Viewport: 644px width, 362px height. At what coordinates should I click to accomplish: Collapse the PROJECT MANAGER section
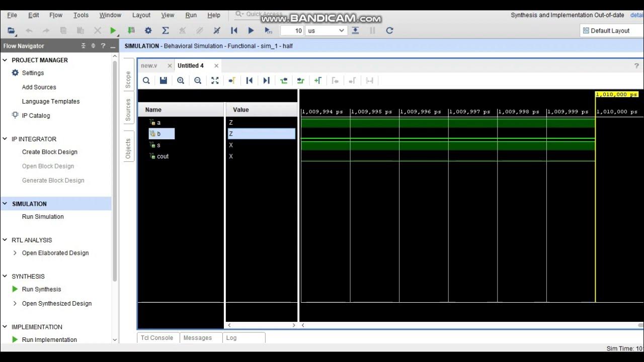pos(5,60)
